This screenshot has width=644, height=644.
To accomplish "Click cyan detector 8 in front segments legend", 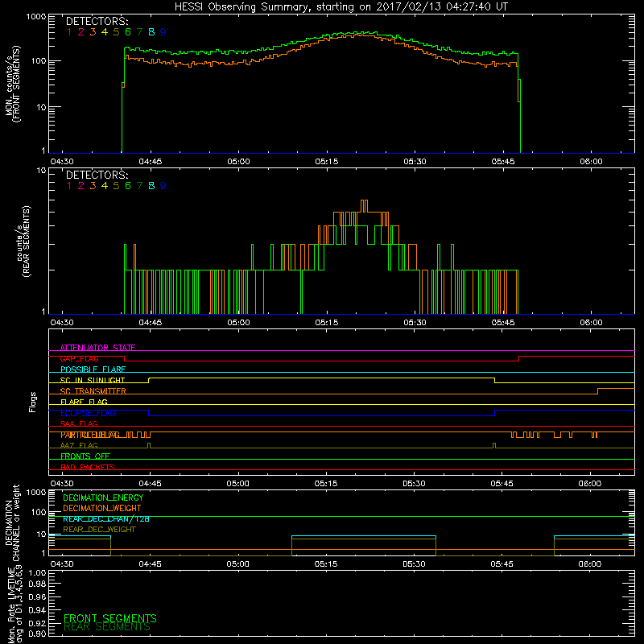I will click(x=151, y=32).
